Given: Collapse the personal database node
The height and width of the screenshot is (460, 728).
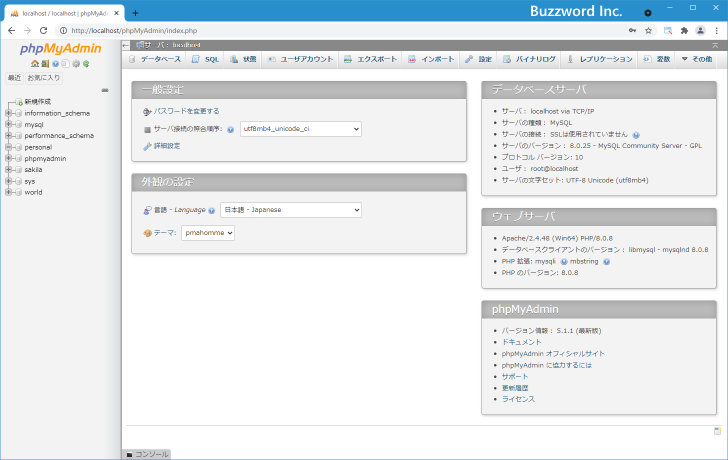Looking at the screenshot, I should pyautogui.click(x=8, y=147).
